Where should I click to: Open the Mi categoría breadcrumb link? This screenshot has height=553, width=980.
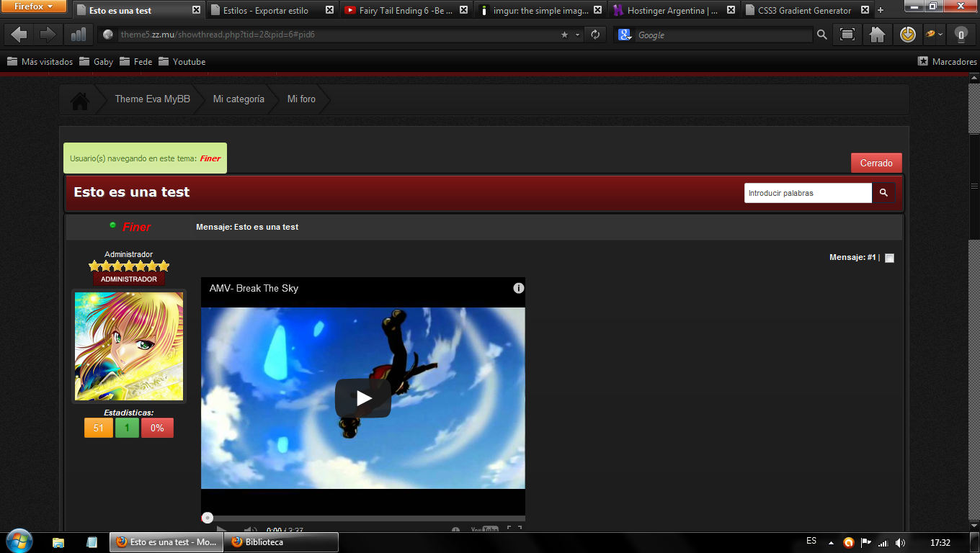click(239, 99)
